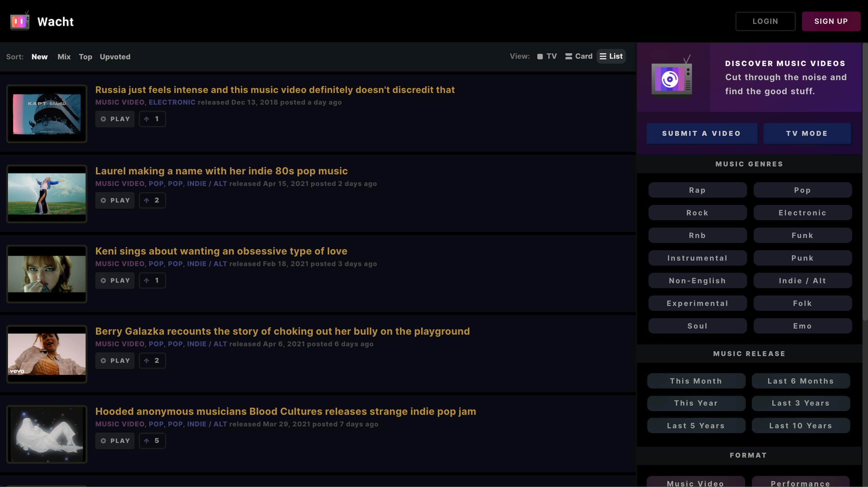
Task: Open Keni sings about obsessive love title
Action: pos(221,251)
